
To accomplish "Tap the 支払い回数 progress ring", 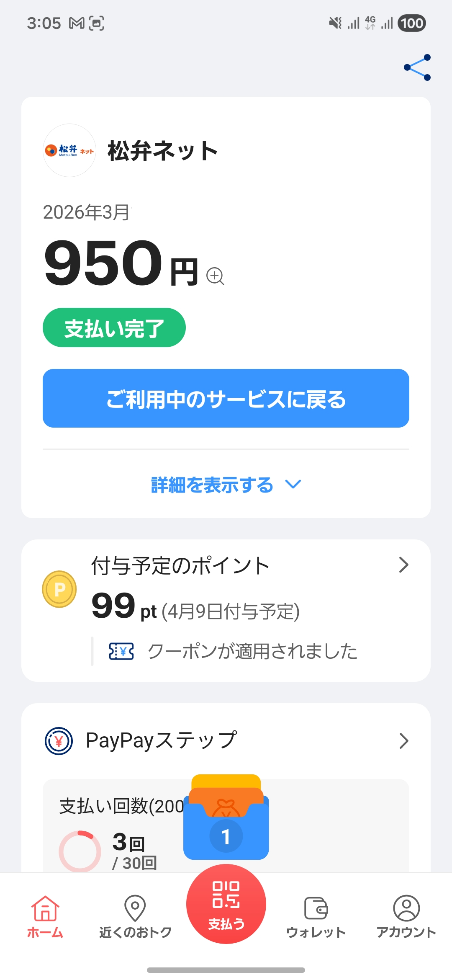I will [80, 850].
